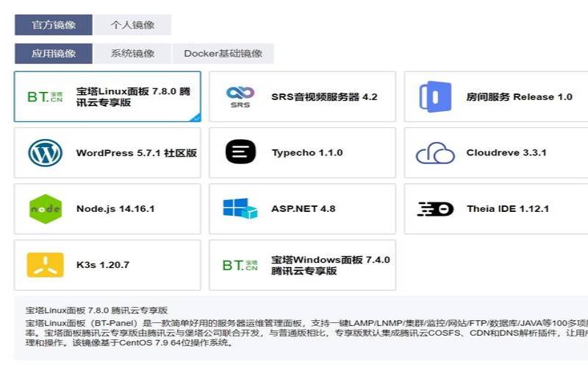The width and height of the screenshot is (588, 368).
Task: Pick the Cloudreve 3.3.1 image
Action: (x=496, y=153)
